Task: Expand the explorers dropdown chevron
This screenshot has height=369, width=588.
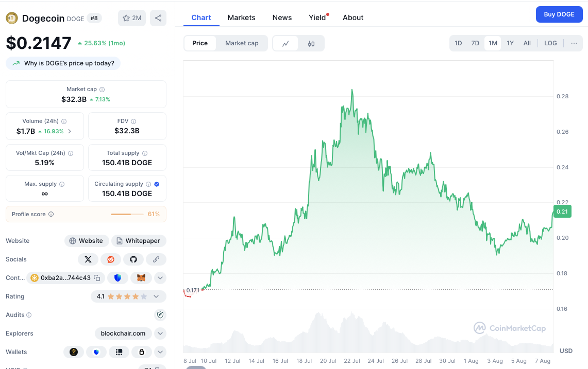Action: click(160, 333)
